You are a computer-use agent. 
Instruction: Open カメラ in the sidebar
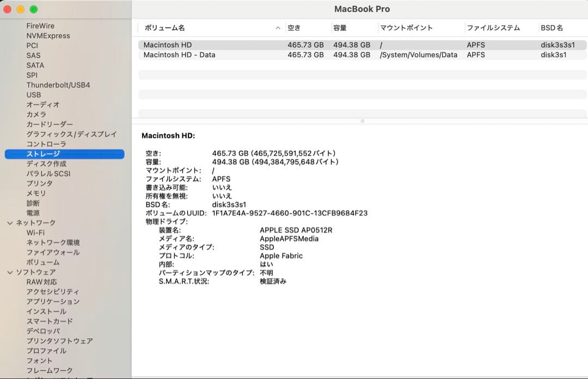tap(36, 114)
